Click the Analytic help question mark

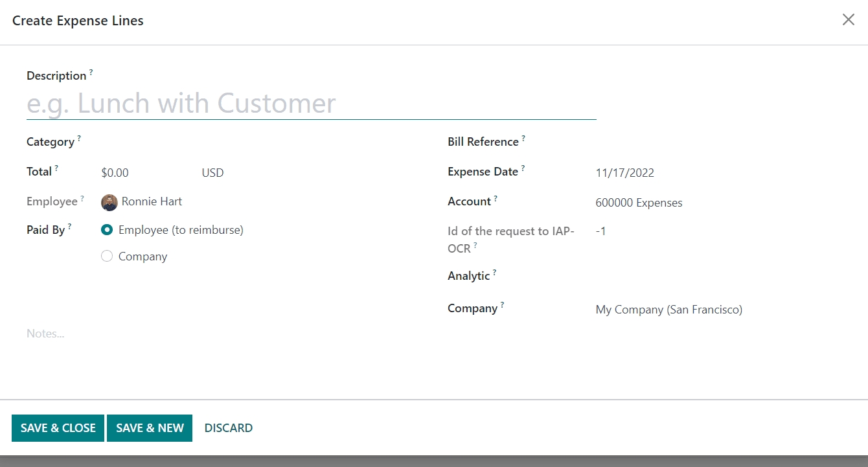pyautogui.click(x=494, y=272)
